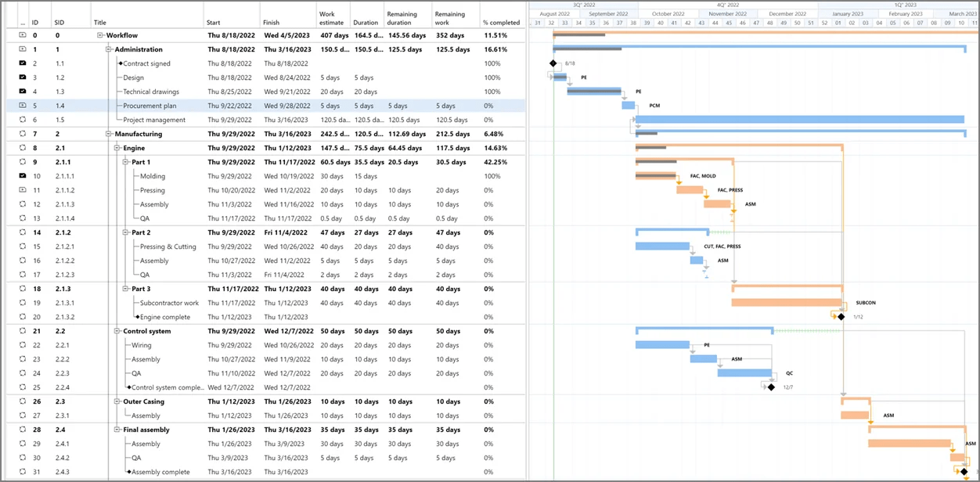Collapse the Engine subtree

[117, 148]
